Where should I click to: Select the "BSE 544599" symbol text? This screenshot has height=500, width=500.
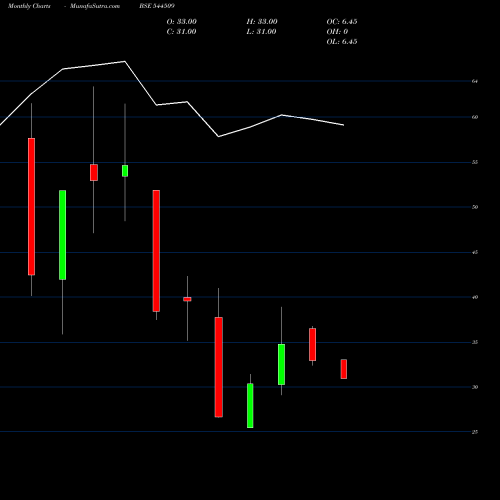click(157, 6)
